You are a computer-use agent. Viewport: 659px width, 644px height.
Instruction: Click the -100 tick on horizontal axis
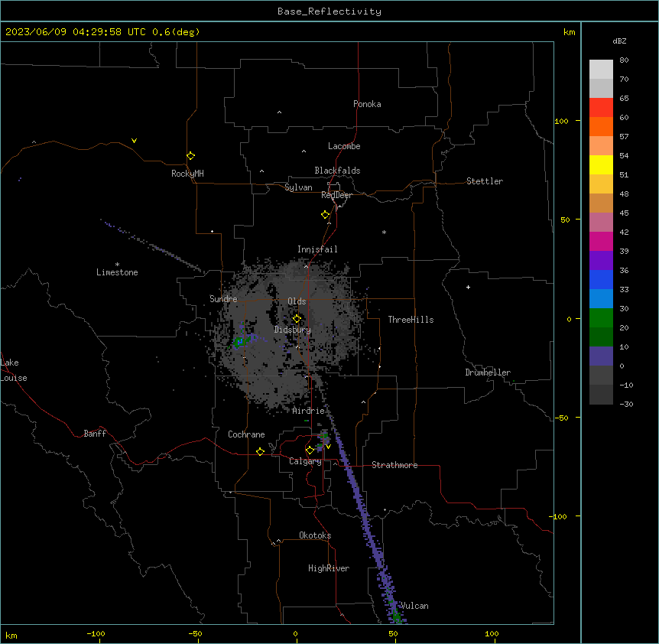click(96, 633)
